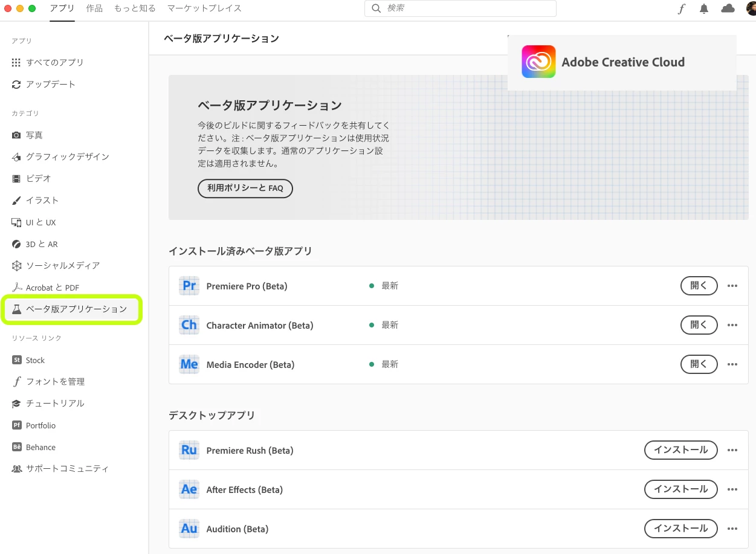Open the fonts icon in top bar

point(682,8)
